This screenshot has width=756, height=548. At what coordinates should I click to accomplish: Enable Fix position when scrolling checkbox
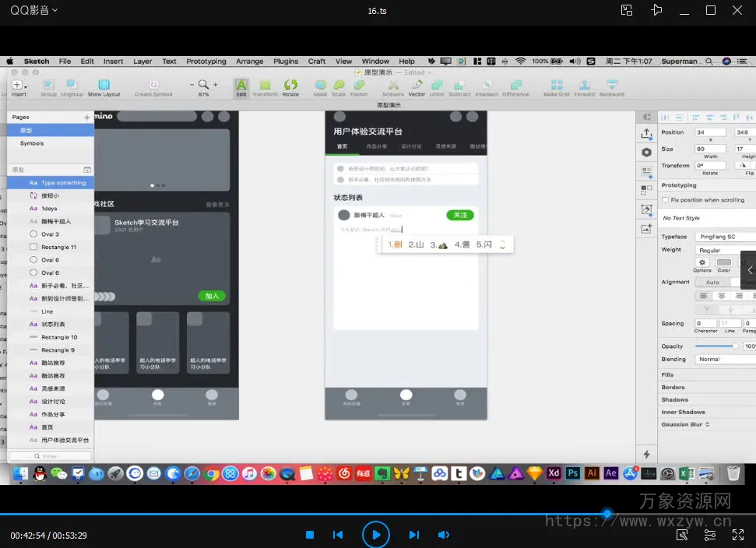point(664,200)
